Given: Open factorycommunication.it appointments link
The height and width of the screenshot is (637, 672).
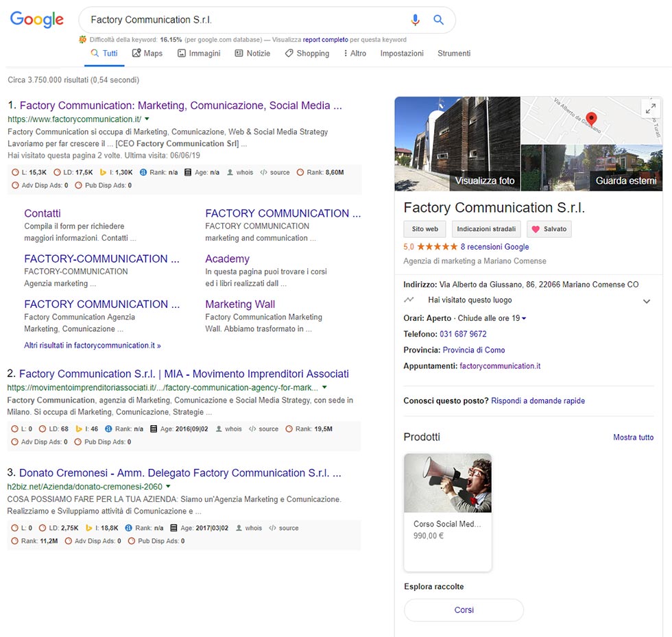Looking at the screenshot, I should 500,365.
